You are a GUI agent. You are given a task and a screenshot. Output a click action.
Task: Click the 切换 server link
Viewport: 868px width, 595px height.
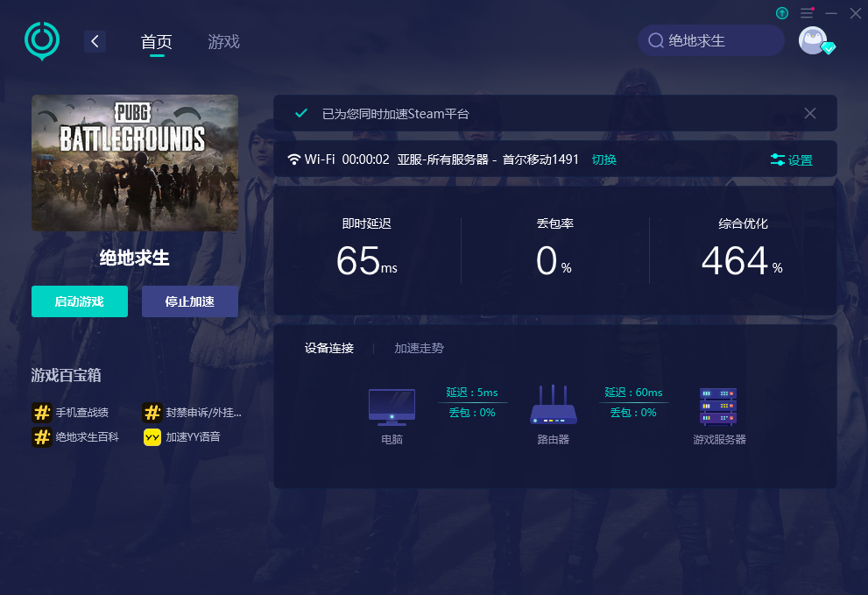pyautogui.click(x=604, y=159)
